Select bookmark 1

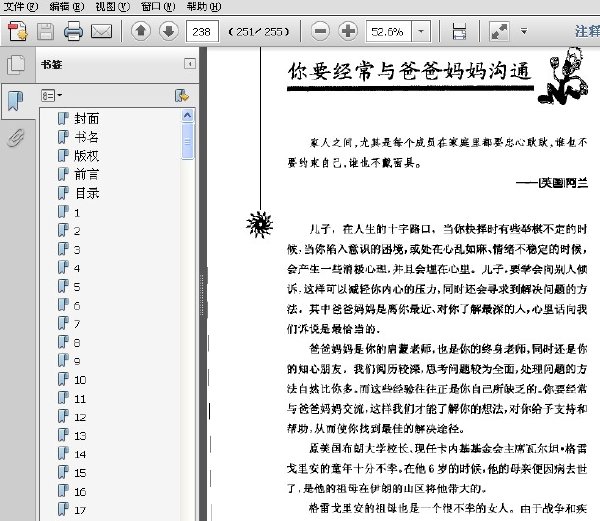point(77,213)
